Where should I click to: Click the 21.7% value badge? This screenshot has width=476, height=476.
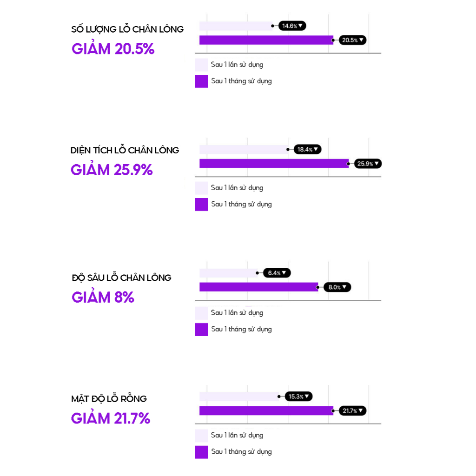(352, 411)
